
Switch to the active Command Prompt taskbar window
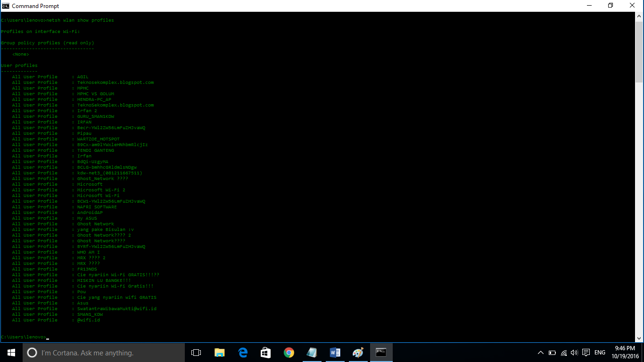coord(381,352)
